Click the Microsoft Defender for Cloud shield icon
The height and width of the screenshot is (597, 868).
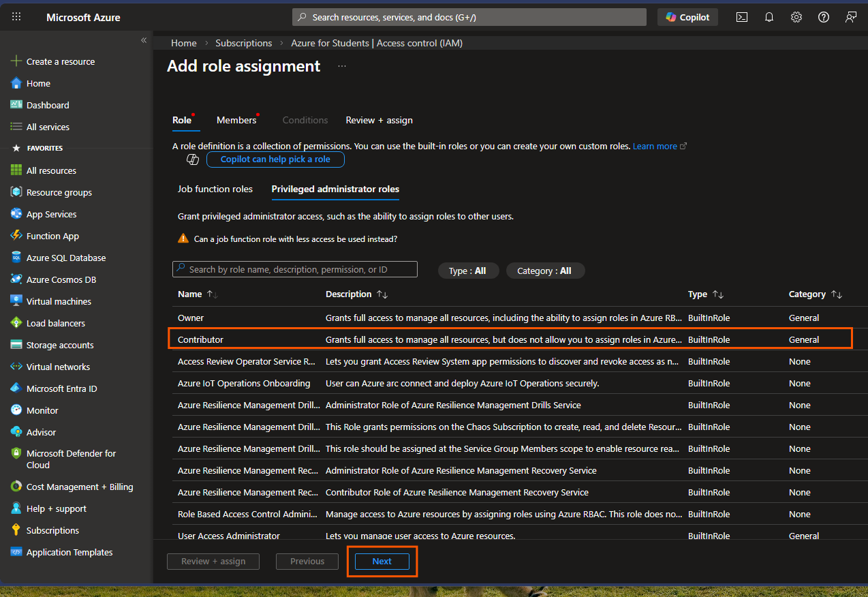click(16, 454)
